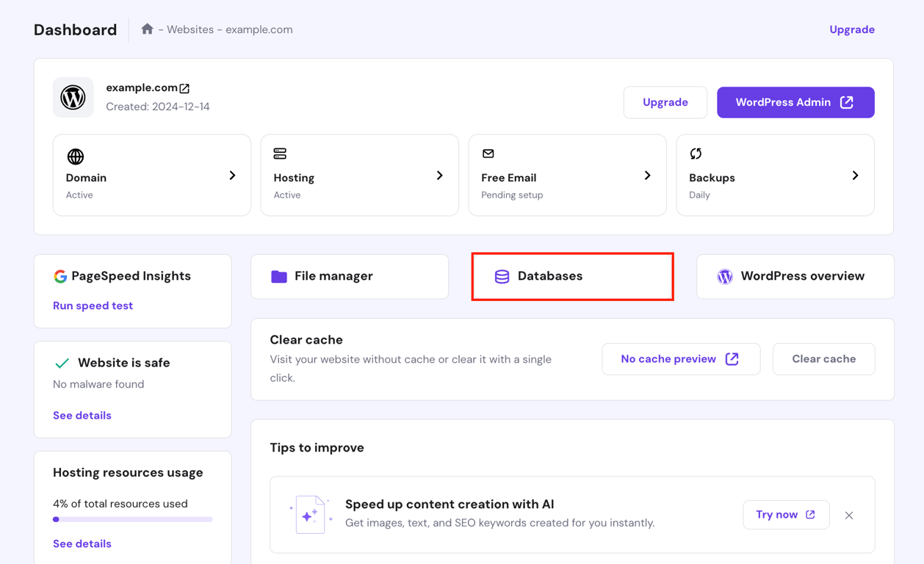
Task: Click the Clear cache button
Action: [823, 358]
